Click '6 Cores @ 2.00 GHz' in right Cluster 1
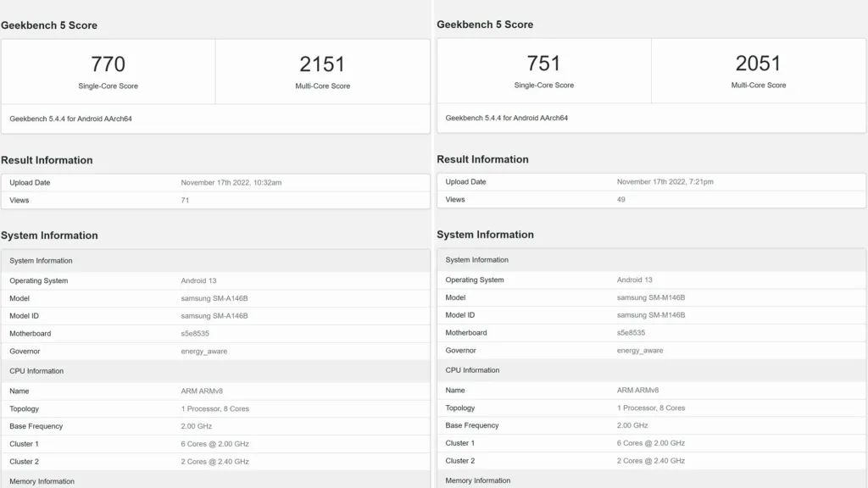Screen dimensions: 868x488 (651, 443)
